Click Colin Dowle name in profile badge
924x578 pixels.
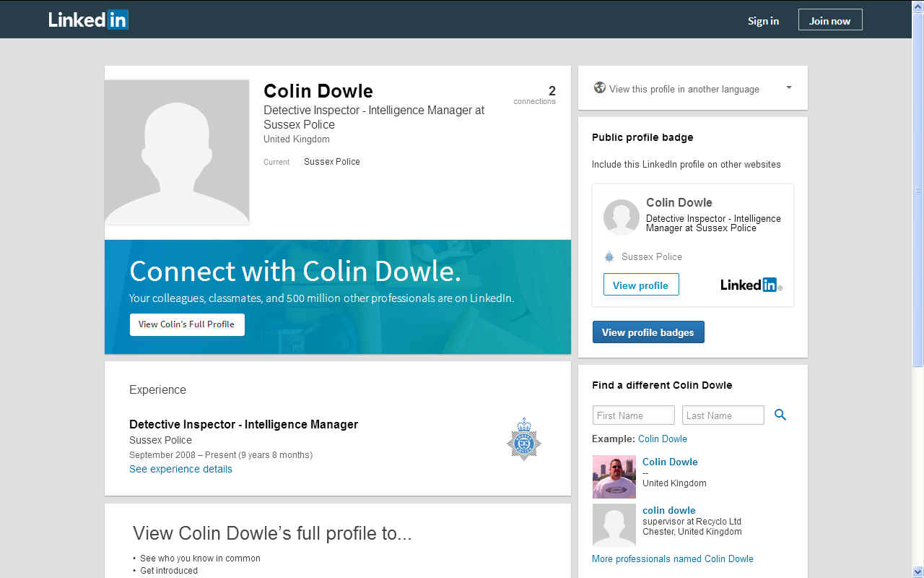tap(679, 202)
